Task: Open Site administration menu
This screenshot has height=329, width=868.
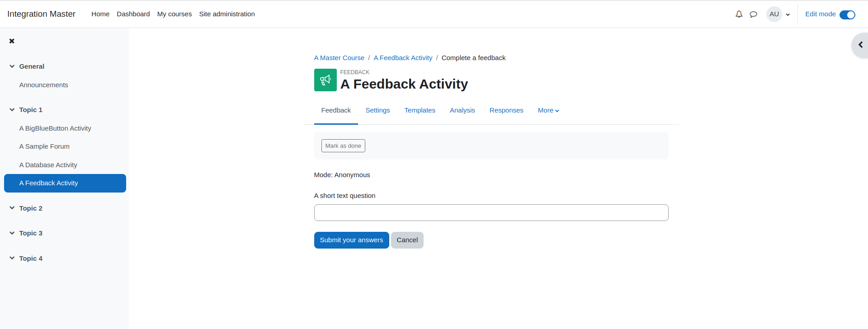Action: pos(227,14)
